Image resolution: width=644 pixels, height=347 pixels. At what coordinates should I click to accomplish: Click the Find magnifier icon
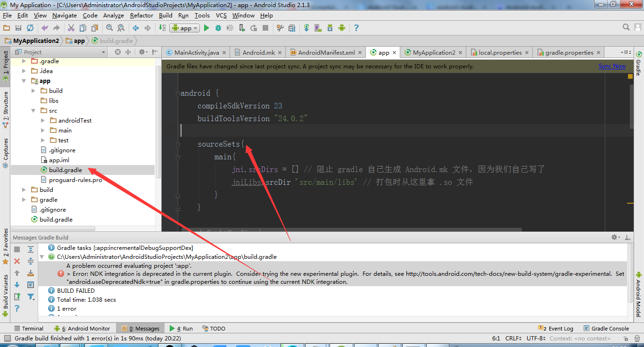click(109, 28)
